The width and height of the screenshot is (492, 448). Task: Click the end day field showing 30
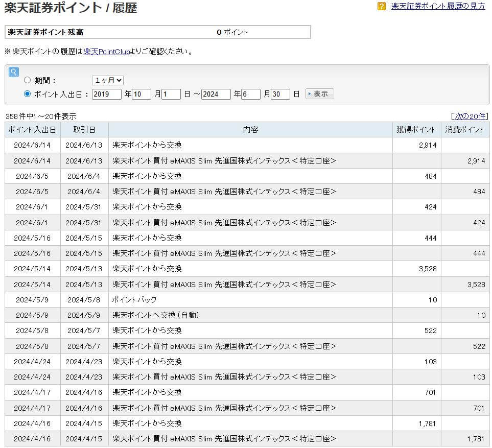280,94
